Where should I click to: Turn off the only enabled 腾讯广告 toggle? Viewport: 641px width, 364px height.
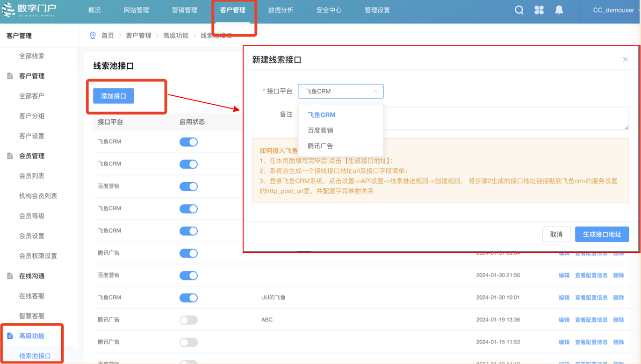click(188, 253)
